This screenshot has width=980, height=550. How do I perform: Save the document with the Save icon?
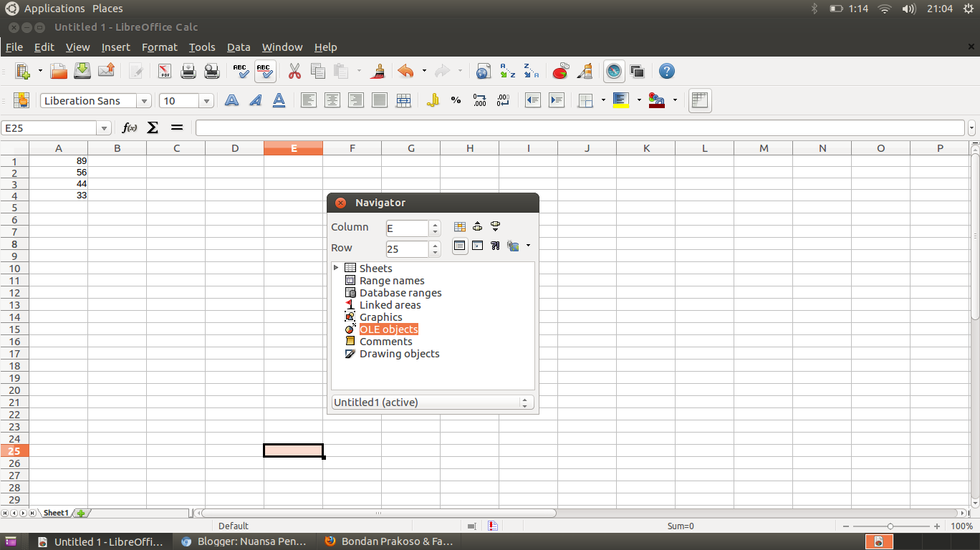(x=82, y=71)
